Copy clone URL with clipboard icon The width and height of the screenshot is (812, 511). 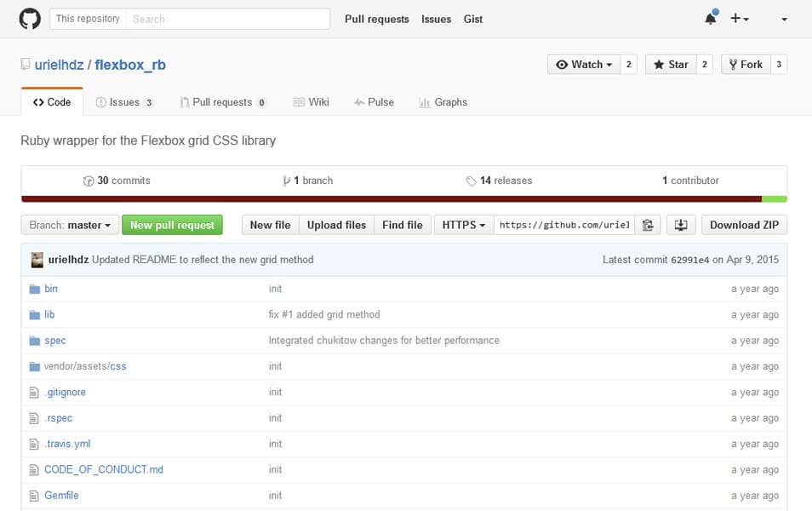[x=648, y=225]
